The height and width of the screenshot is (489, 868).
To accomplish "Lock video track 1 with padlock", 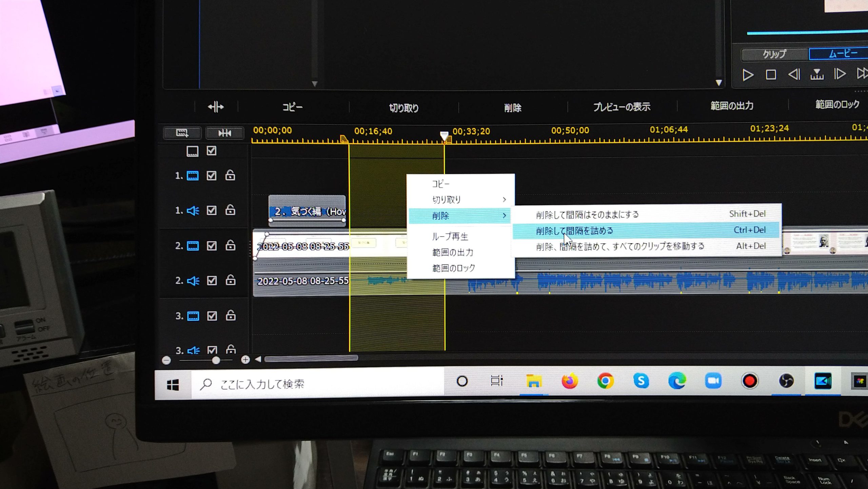I will click(230, 175).
